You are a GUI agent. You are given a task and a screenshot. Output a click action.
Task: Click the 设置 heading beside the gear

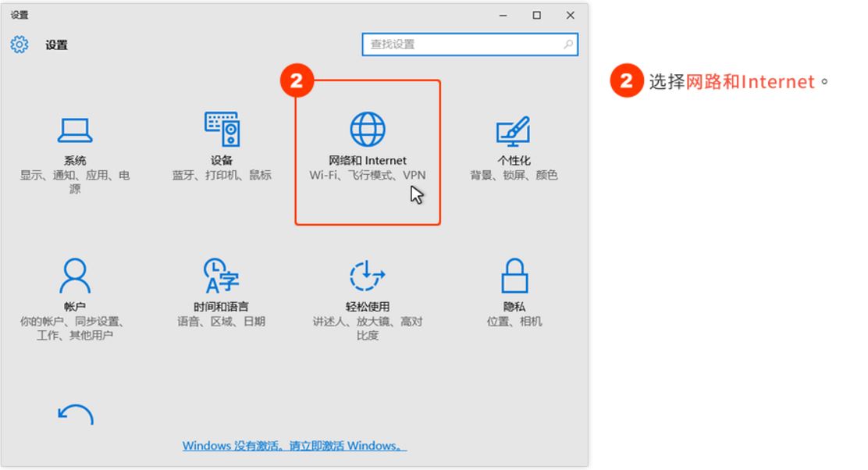point(56,45)
